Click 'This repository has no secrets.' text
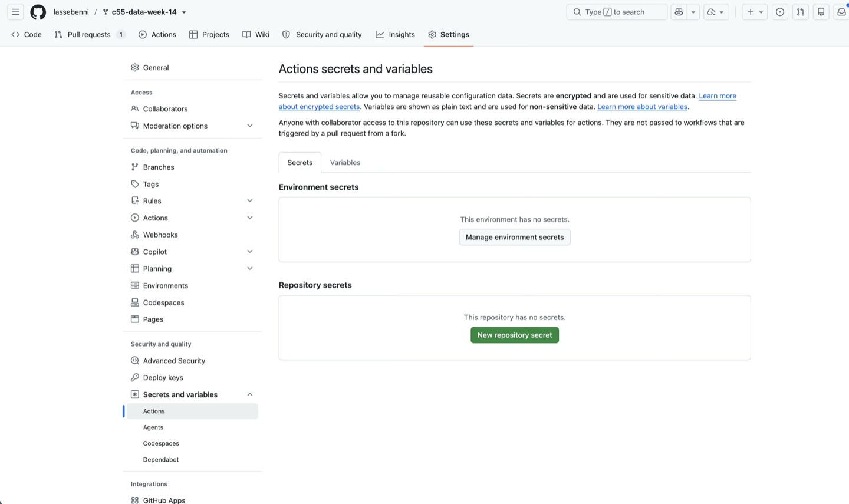Image resolution: width=849 pixels, height=504 pixels. click(515, 317)
